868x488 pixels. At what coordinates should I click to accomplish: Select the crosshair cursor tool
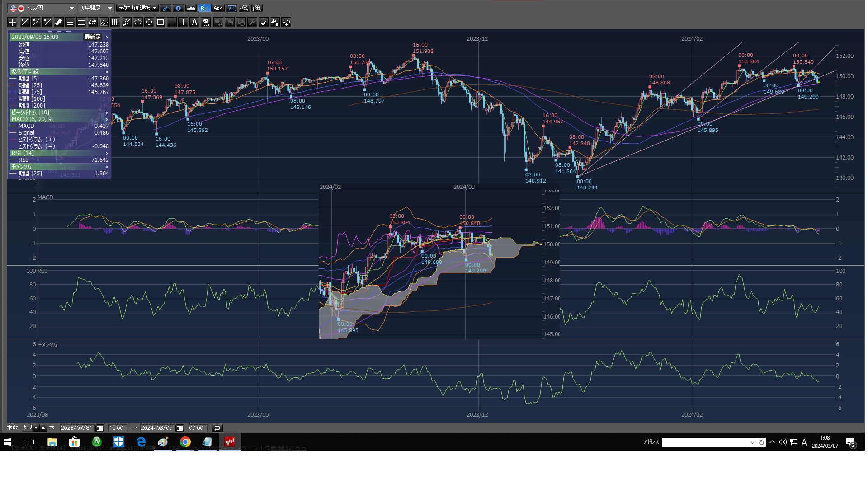(12, 22)
